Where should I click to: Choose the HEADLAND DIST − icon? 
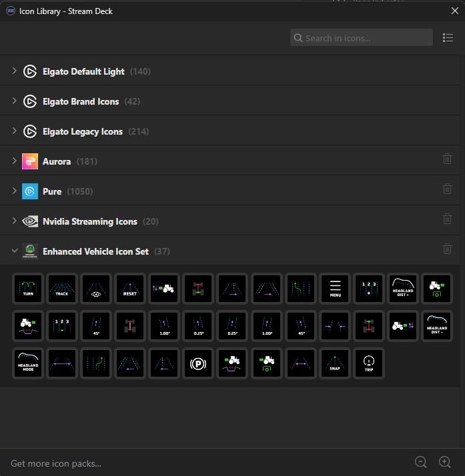point(437,326)
